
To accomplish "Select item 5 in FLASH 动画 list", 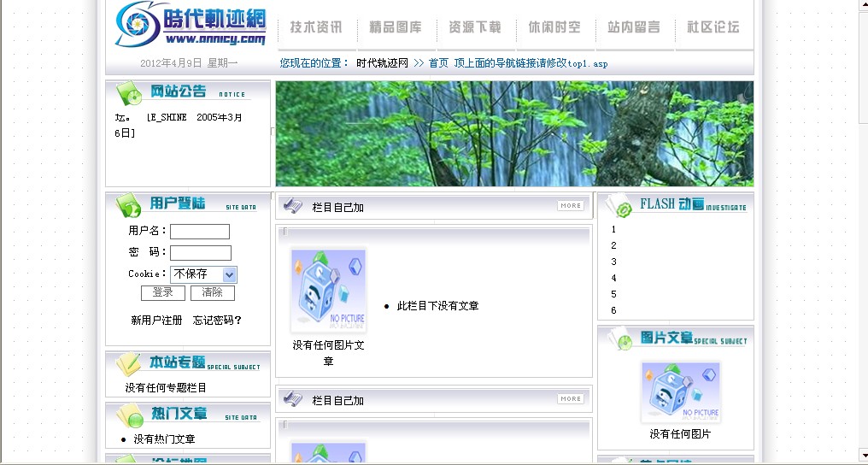I will point(613,294).
